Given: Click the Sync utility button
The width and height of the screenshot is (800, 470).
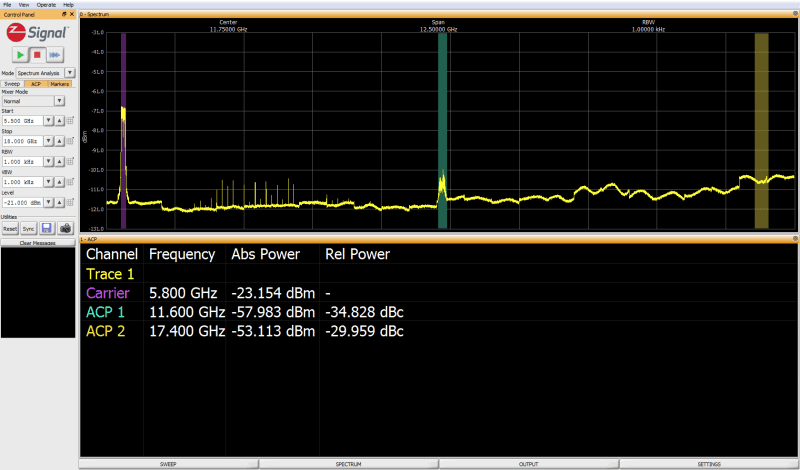Looking at the screenshot, I should tap(29, 229).
